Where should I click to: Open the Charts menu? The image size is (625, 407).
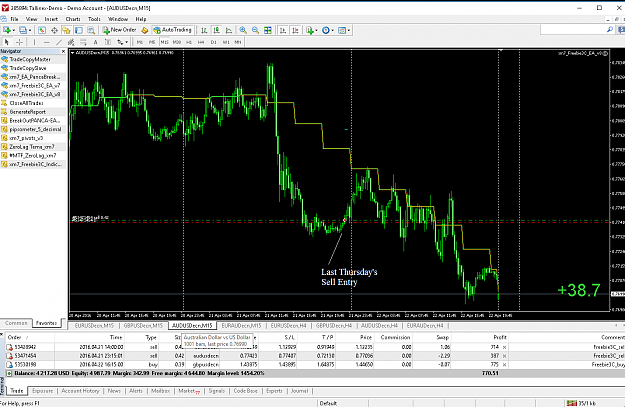tap(73, 19)
